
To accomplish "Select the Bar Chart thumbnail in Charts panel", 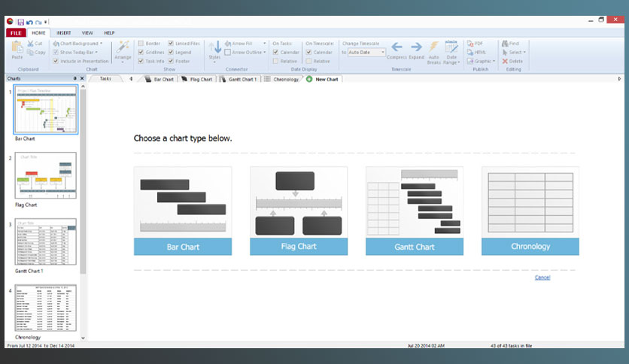I will (46, 110).
